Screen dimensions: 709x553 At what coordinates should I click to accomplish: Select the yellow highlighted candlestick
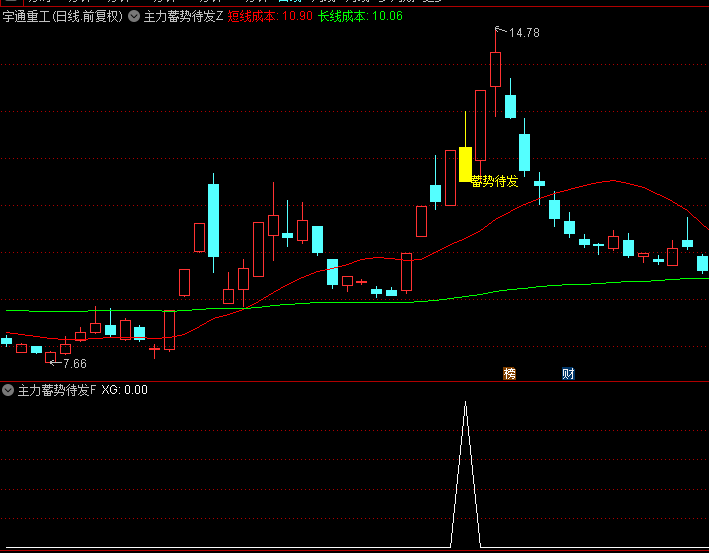(465, 164)
